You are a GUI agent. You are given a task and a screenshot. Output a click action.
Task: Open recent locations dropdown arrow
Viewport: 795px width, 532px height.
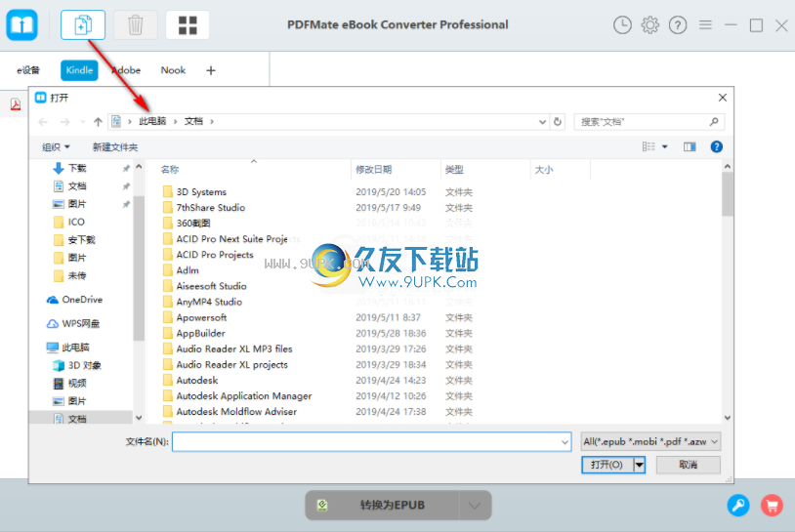[83, 122]
